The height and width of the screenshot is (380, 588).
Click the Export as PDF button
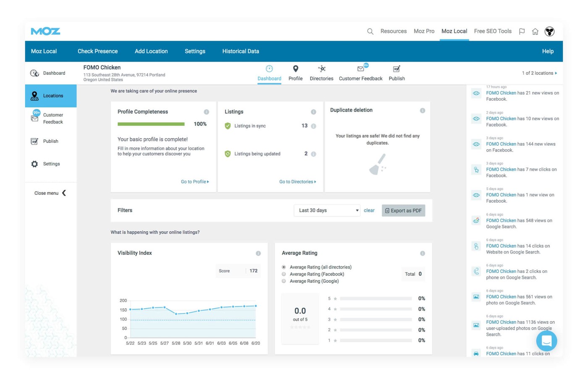point(403,210)
